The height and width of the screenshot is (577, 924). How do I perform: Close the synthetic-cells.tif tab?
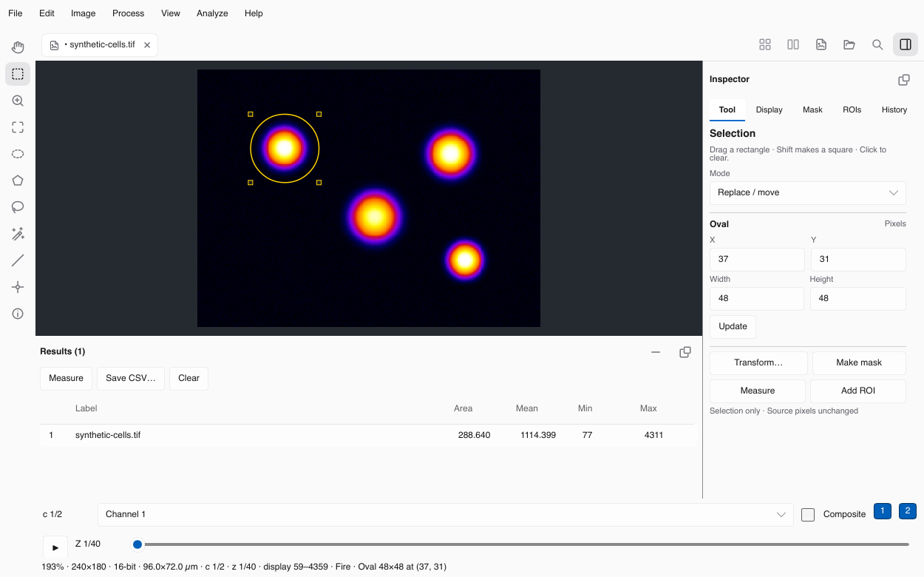click(147, 45)
